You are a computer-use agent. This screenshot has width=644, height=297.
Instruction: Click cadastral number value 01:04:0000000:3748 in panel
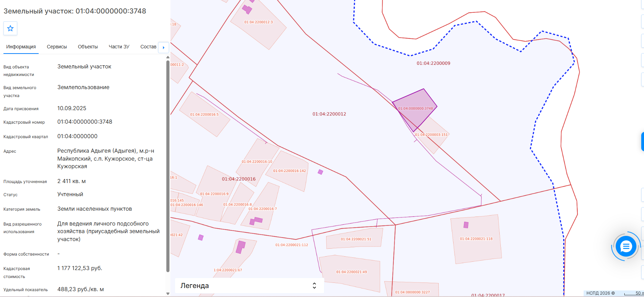[85, 122]
